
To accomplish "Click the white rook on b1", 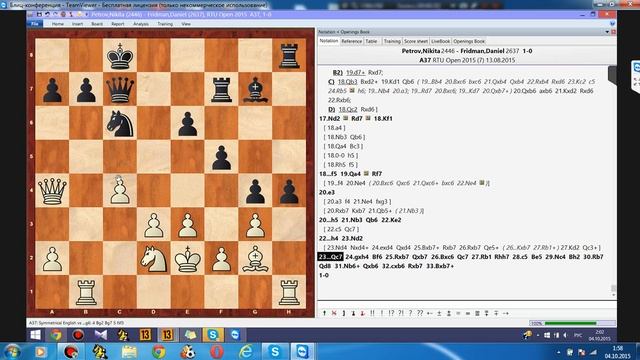I will [86, 292].
